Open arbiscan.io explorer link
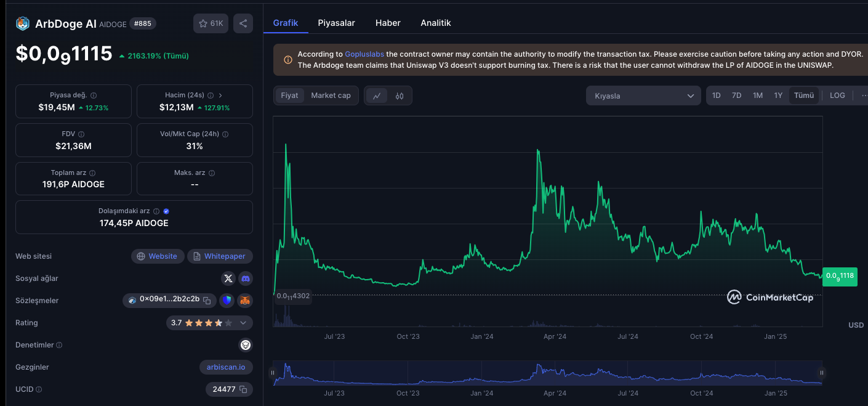This screenshot has height=406, width=868. [226, 367]
